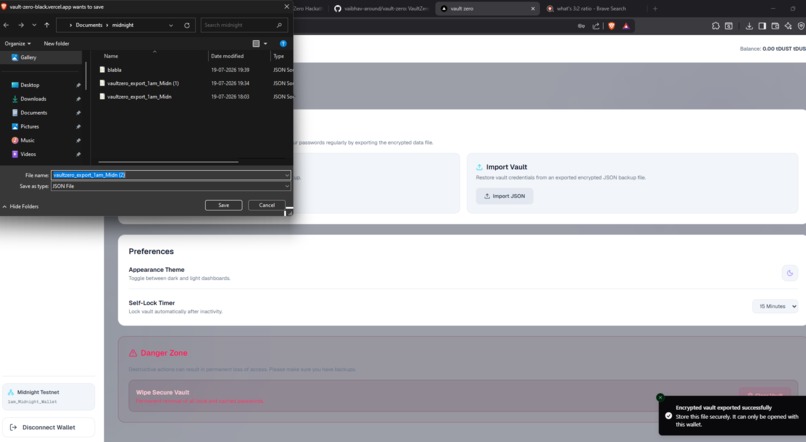Image resolution: width=806 pixels, height=442 pixels.
Task: Open the Brave Wallet icon
Action: pyautogui.click(x=775, y=26)
